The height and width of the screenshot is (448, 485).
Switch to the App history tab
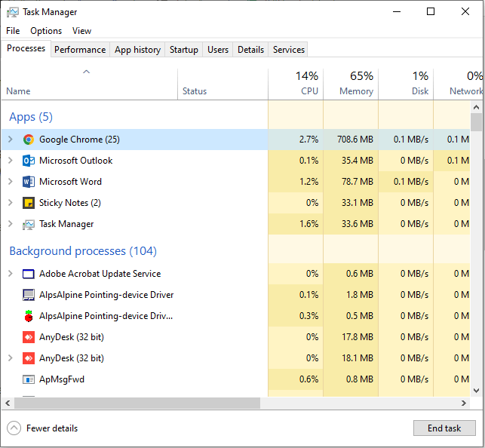click(x=137, y=50)
